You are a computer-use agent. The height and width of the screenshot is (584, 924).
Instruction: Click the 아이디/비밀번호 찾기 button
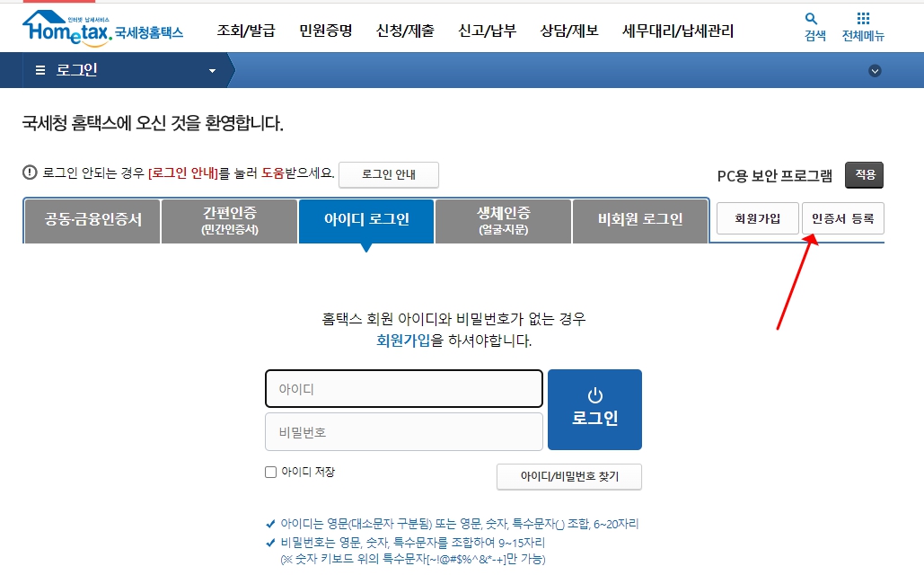(x=569, y=477)
